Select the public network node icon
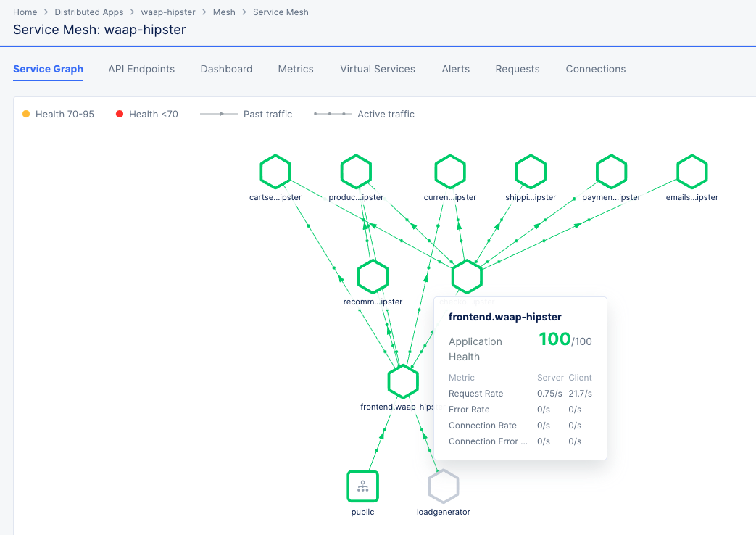 362,486
